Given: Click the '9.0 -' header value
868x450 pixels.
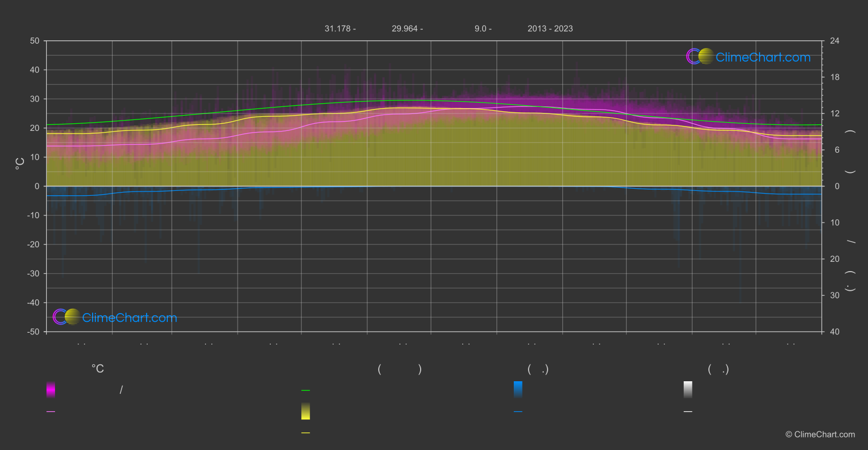Looking at the screenshot, I should pos(483,28).
